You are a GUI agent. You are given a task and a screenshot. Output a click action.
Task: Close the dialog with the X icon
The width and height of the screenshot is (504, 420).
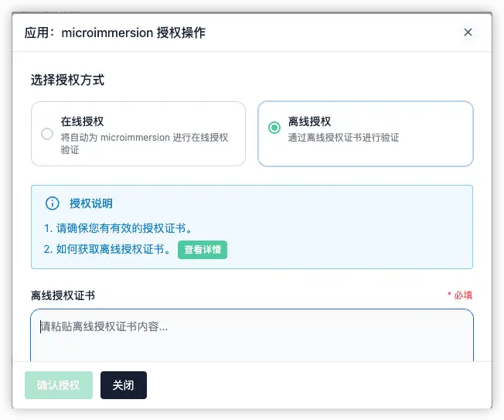click(468, 32)
